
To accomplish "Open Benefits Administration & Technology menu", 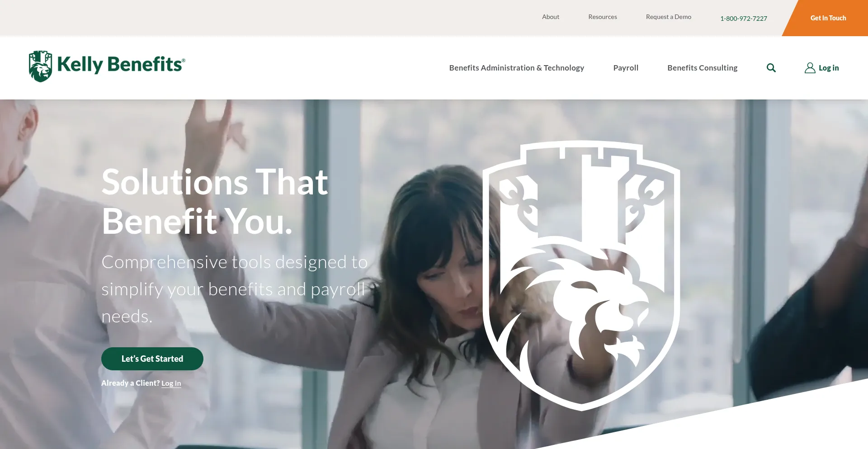I will click(516, 68).
